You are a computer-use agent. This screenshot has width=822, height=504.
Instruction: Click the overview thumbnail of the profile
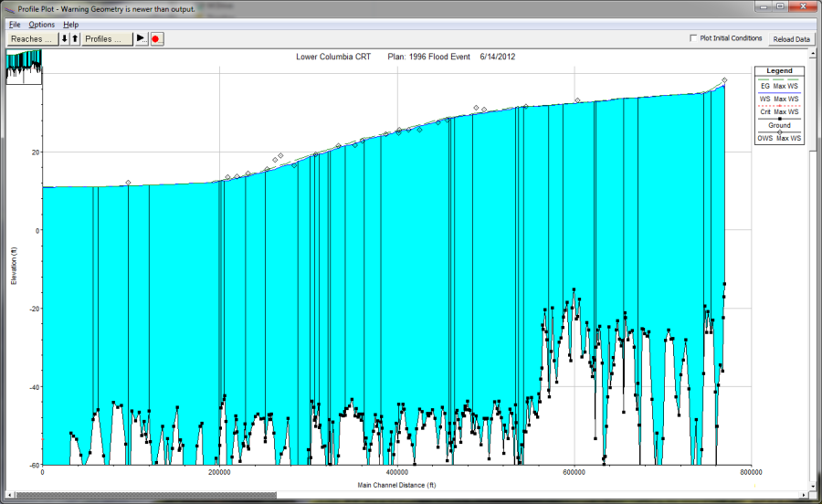point(23,66)
